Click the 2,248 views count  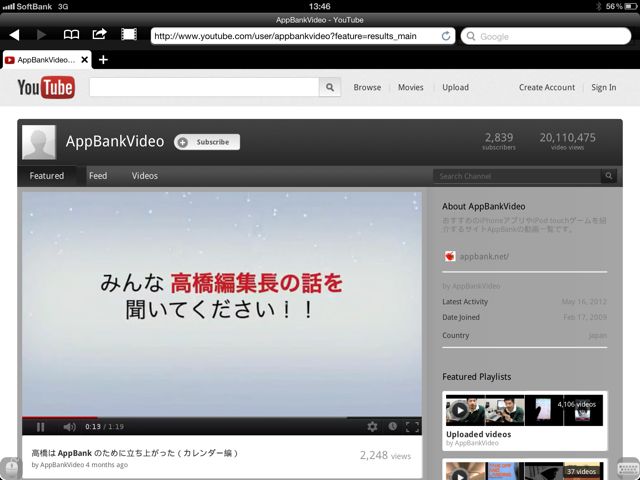pos(385,456)
